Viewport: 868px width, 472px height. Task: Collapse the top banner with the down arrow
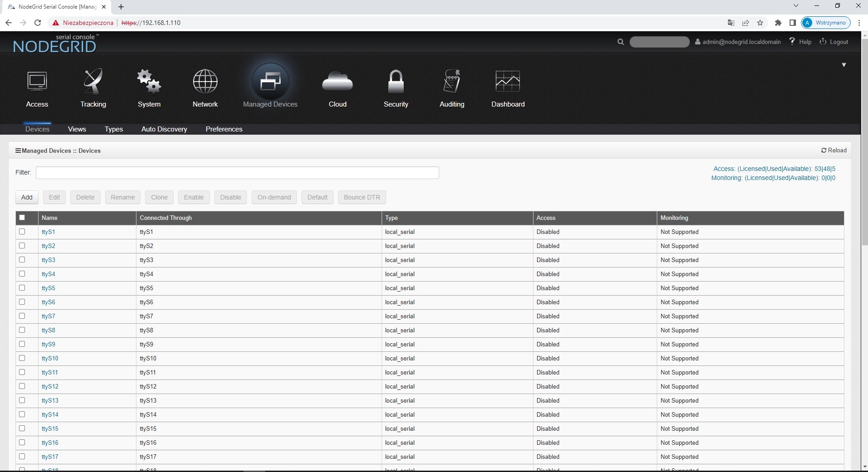coord(844,65)
